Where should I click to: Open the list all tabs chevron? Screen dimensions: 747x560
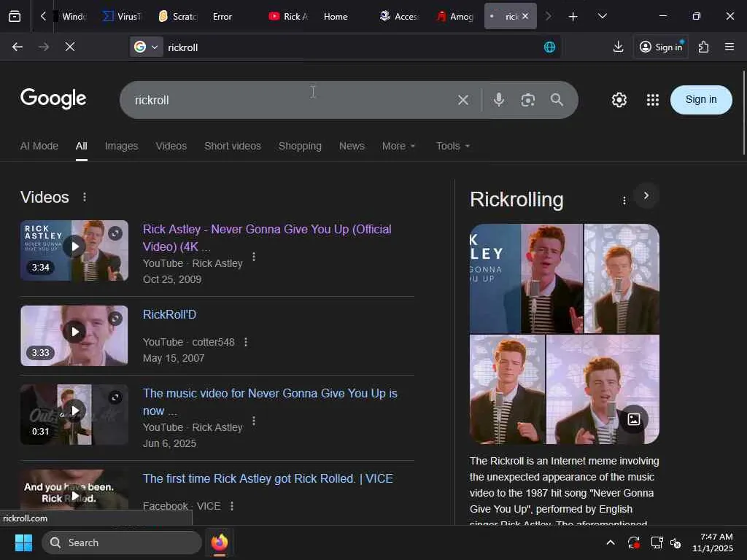602,16
